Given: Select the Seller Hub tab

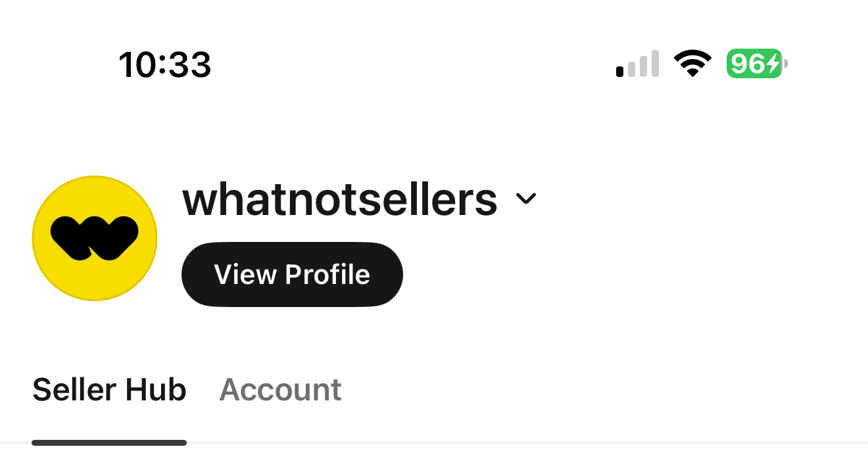Looking at the screenshot, I should [109, 390].
